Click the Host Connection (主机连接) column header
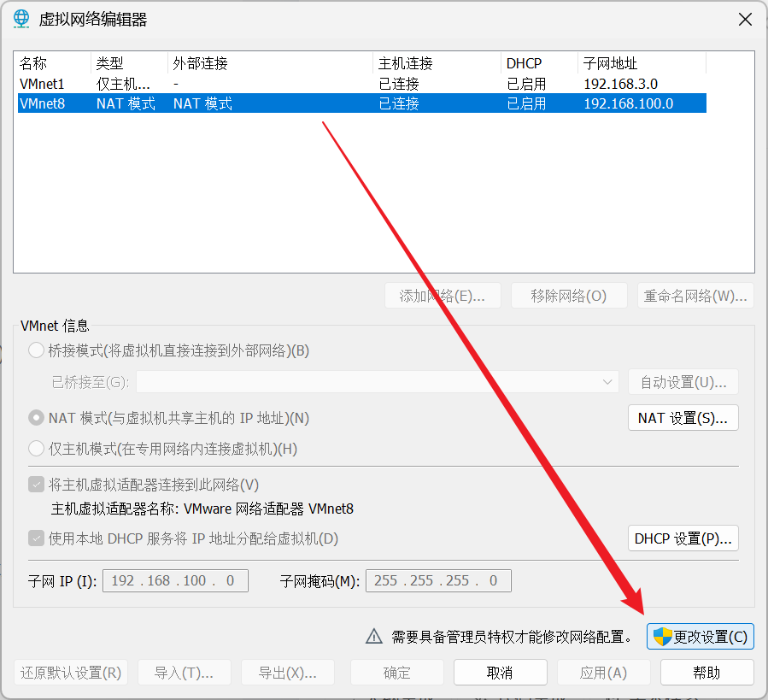This screenshot has height=700, width=768. (437, 63)
